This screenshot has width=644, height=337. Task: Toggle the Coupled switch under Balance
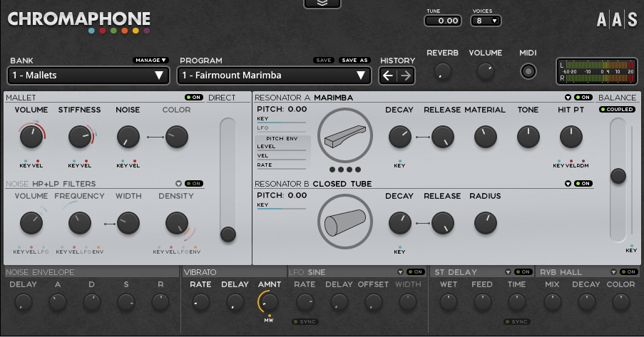coord(617,109)
